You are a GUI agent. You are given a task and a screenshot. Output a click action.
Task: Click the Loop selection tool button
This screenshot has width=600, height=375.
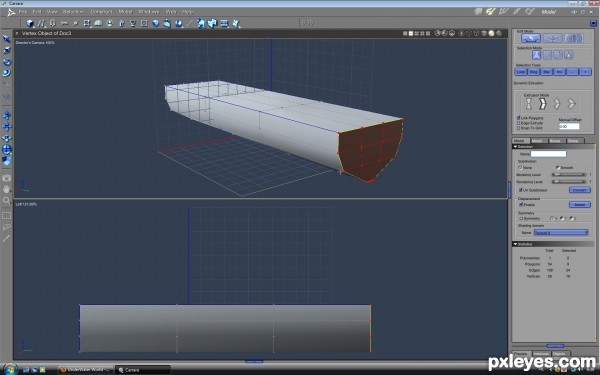(521, 72)
